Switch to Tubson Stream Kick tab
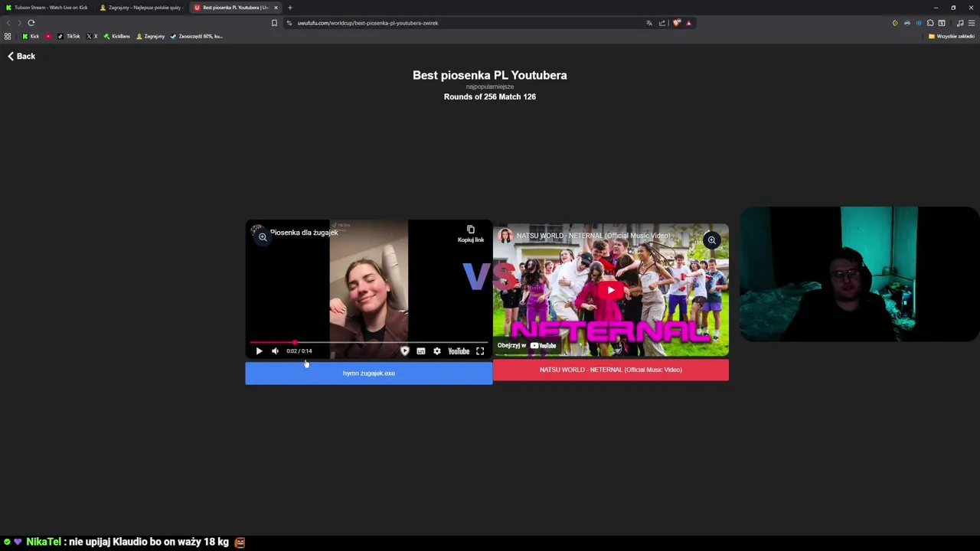Screen dimensions: 980x551 47,8
